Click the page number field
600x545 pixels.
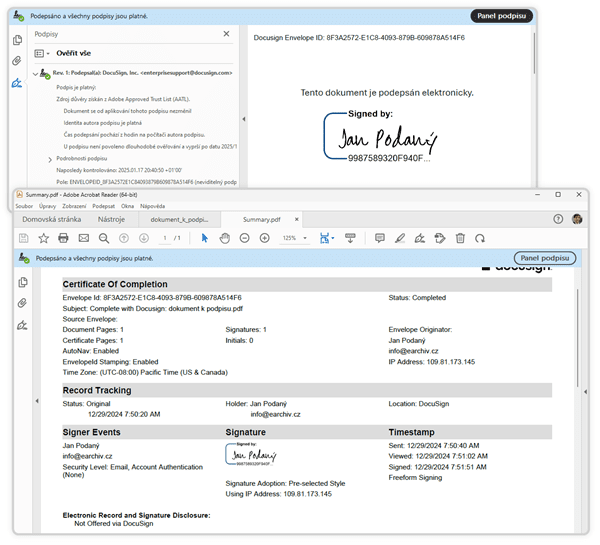165,238
